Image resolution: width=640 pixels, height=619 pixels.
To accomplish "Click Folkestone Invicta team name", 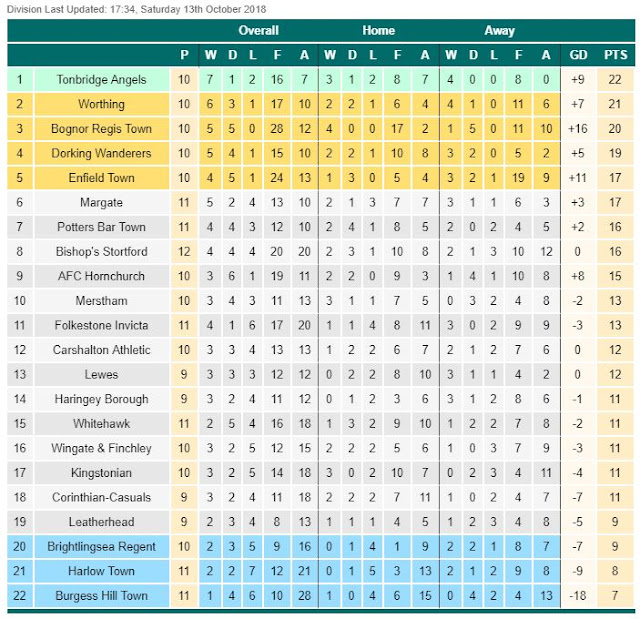I will (101, 325).
